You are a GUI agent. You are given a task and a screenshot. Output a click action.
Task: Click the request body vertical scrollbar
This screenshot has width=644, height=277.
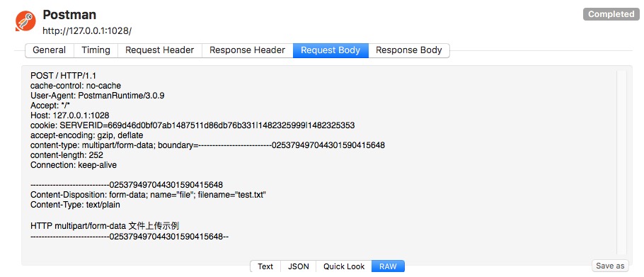(x=621, y=162)
